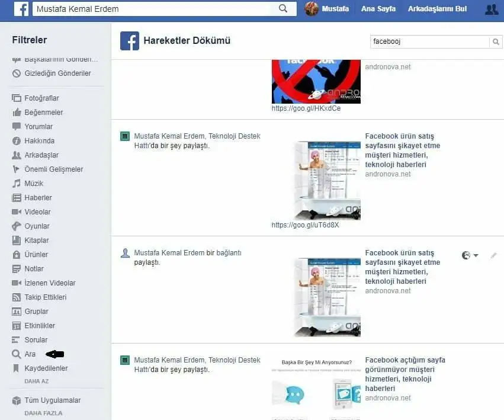Image resolution: width=504 pixels, height=420 pixels.
Task: Click the Ara magnifier icon in filters
Action: tap(17, 354)
